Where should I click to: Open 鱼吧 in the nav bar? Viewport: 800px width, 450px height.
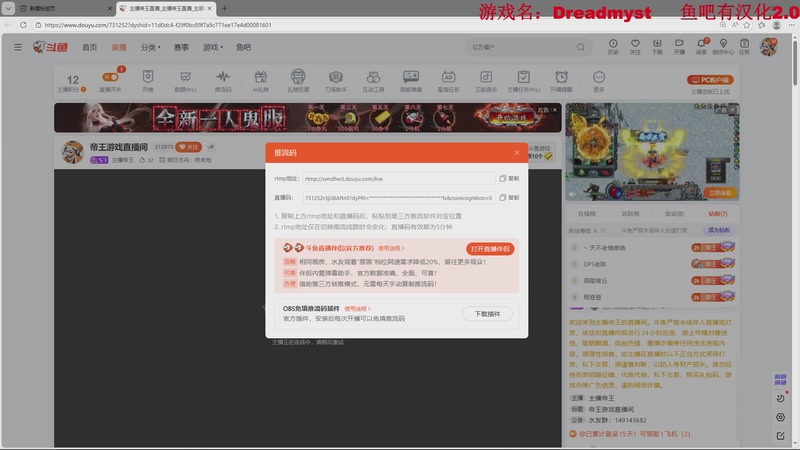[x=243, y=47]
